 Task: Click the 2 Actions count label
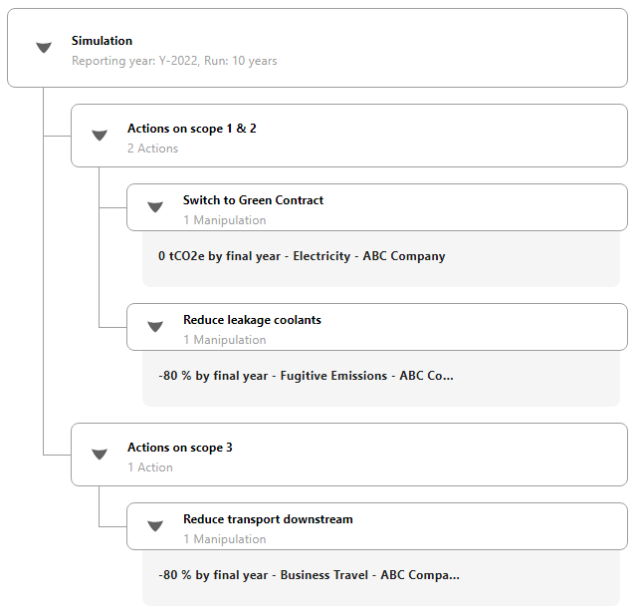click(x=153, y=148)
